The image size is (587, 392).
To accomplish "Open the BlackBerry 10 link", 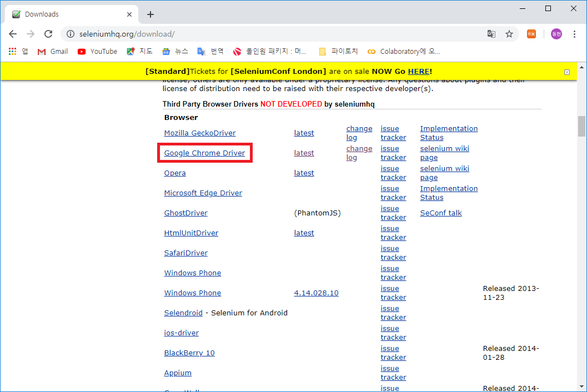I will coord(189,353).
